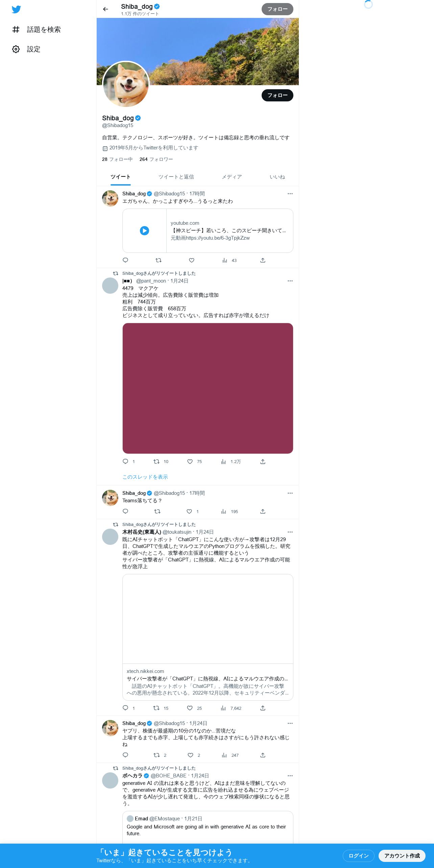
Task: Play the YouTube video card
Action: pyautogui.click(x=144, y=231)
